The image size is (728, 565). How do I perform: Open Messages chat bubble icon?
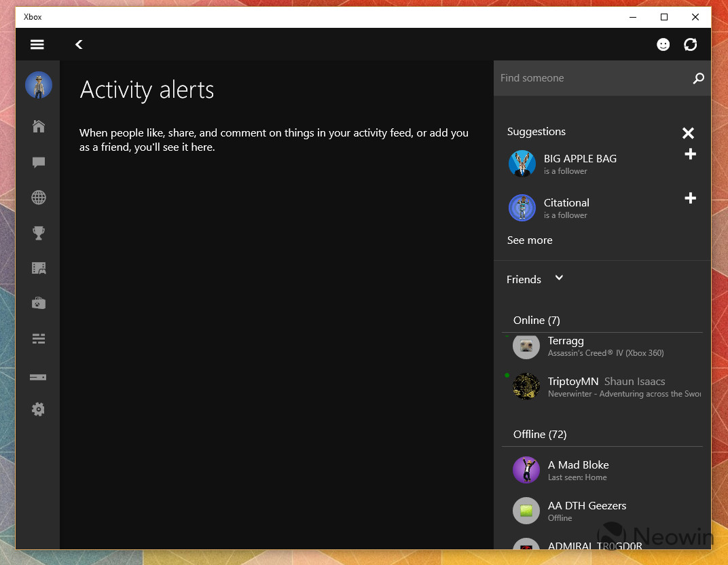click(x=39, y=162)
